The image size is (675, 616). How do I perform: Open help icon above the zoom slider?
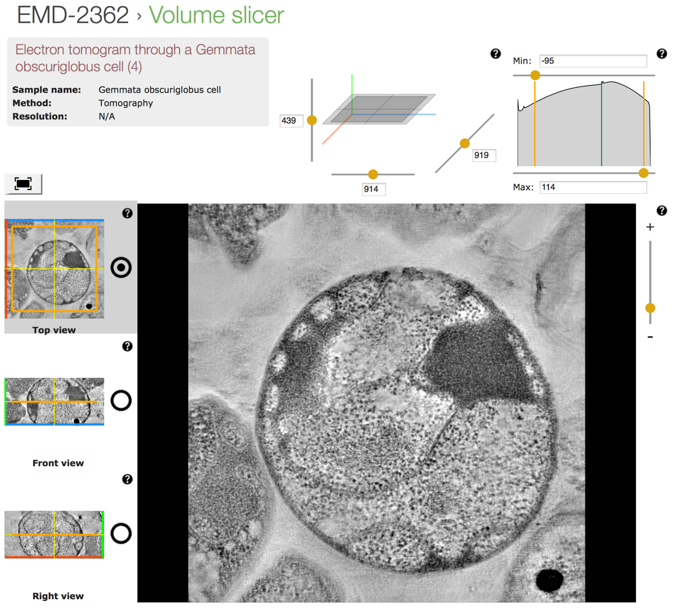(662, 211)
